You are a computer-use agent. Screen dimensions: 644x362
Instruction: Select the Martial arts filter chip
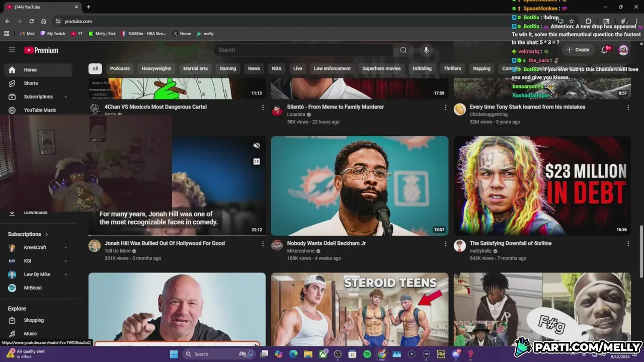(195, 68)
